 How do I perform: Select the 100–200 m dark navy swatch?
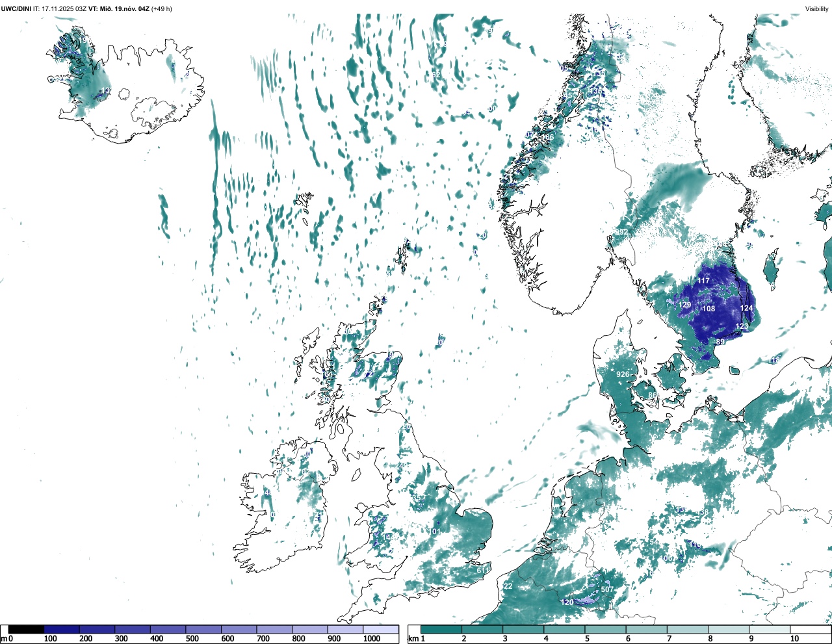(x=62, y=630)
